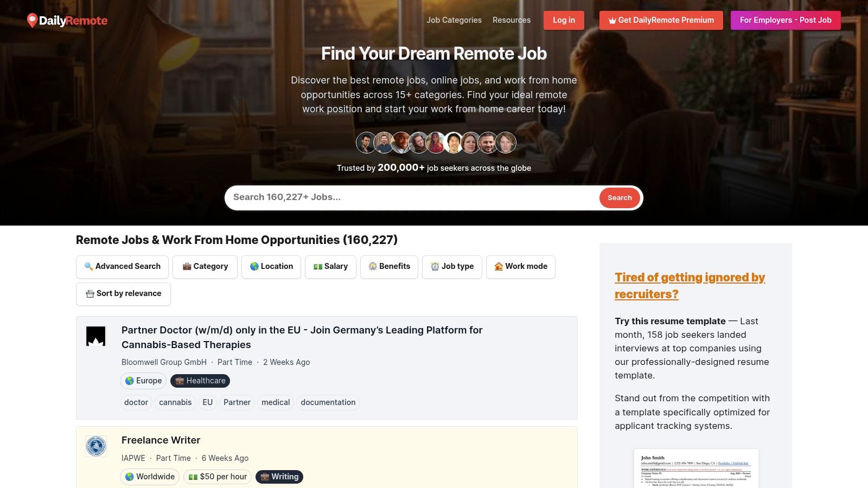Click the IAPWE company logo icon
This screenshot has height=488, width=868.
tap(96, 446)
